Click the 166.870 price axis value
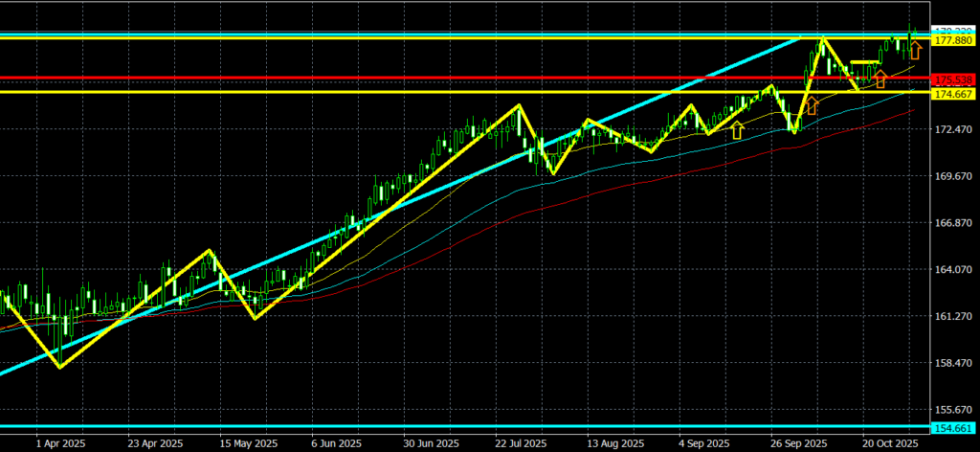 [953, 223]
